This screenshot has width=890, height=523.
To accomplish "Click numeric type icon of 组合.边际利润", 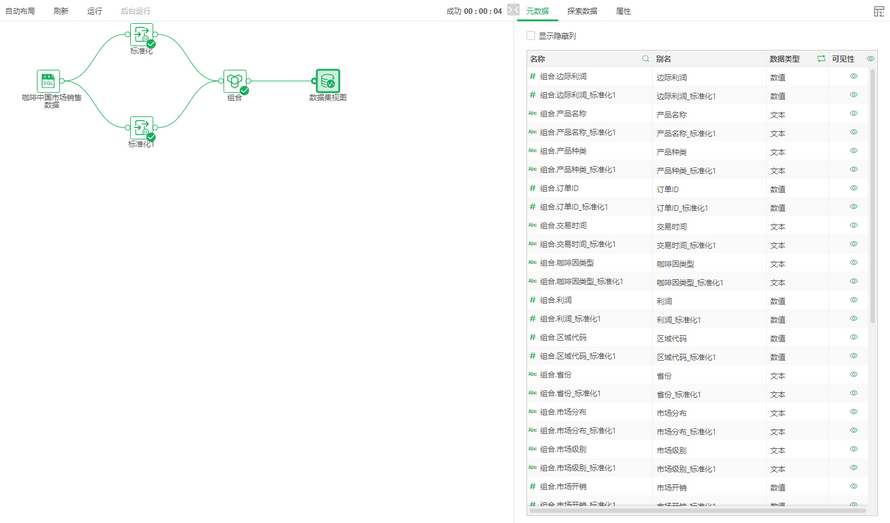I will 532,76.
